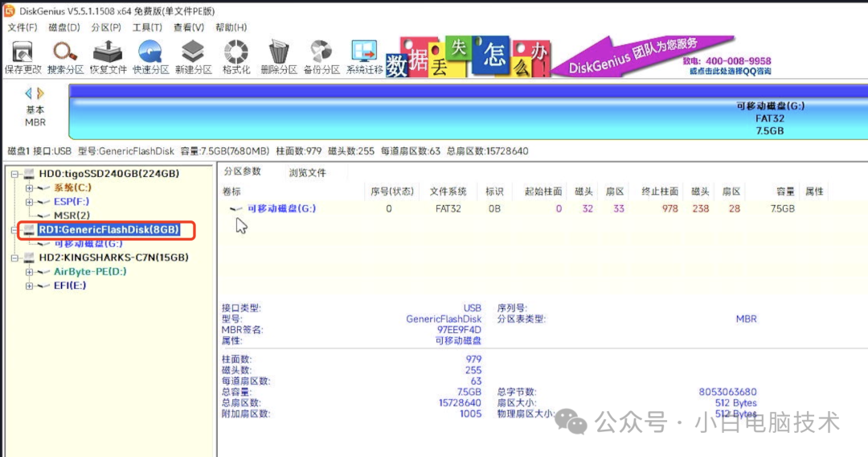The width and height of the screenshot is (868, 457).
Task: Open the 帮助(H) menu
Action: tap(231, 27)
